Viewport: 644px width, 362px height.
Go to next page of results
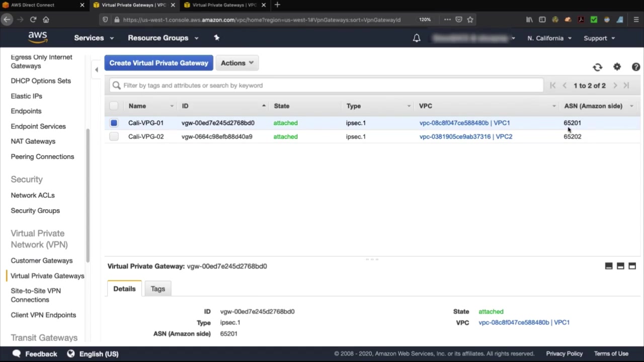(615, 85)
